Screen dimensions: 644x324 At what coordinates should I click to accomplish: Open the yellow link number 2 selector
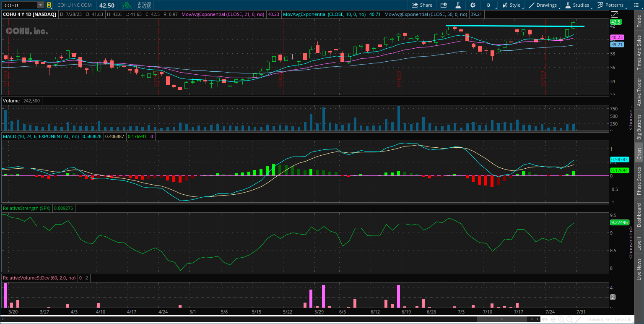point(49,5)
